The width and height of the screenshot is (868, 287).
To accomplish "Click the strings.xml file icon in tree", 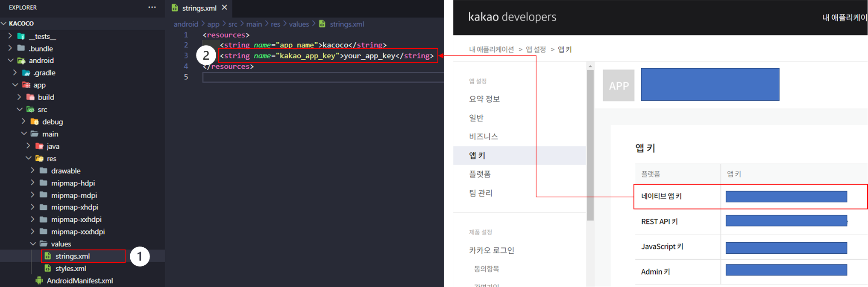I will (48, 256).
